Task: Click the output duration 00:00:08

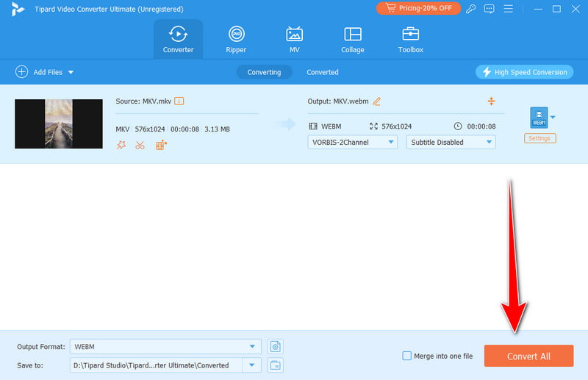Action: click(481, 126)
